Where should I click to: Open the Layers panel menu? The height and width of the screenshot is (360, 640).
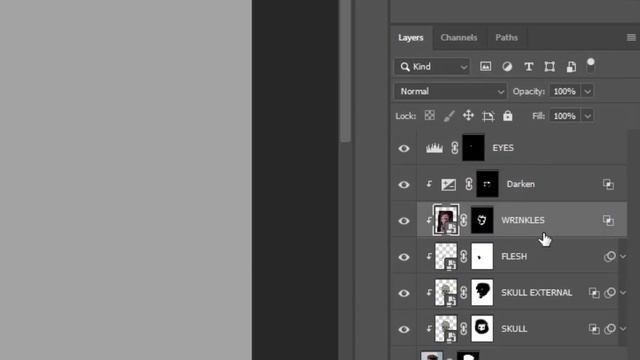coord(631,38)
